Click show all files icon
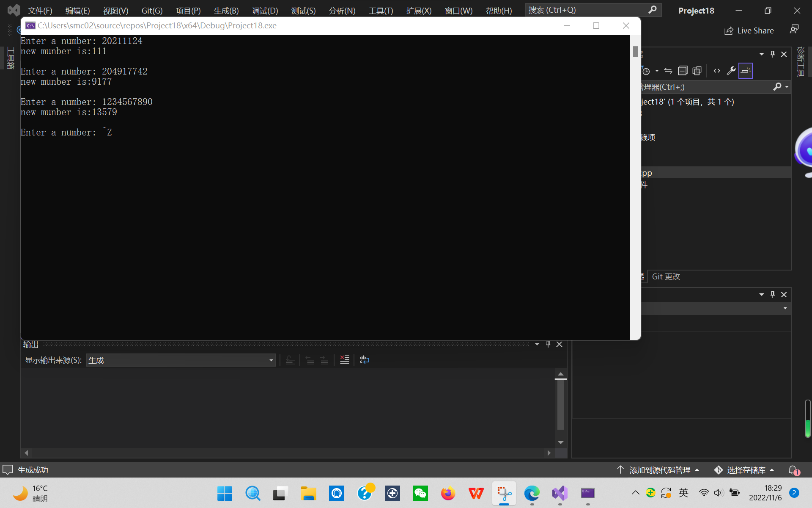Image resolution: width=812 pixels, height=508 pixels. pos(697,71)
